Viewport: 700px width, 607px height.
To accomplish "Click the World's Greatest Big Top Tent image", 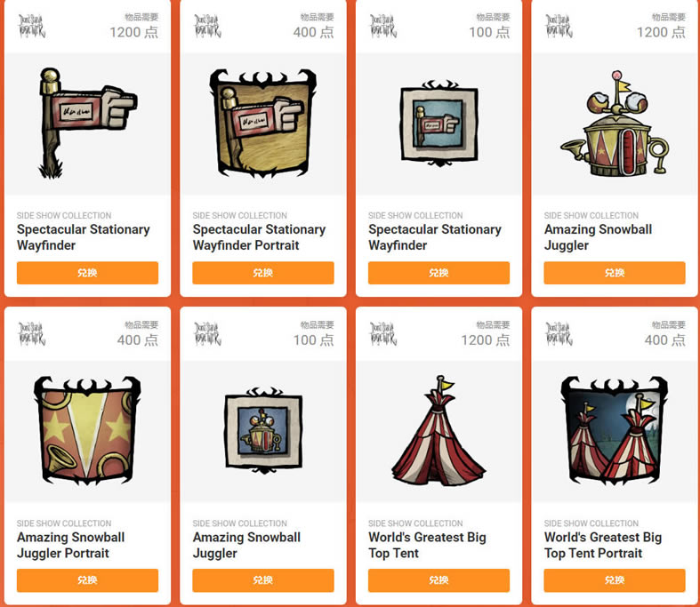I will (439, 431).
